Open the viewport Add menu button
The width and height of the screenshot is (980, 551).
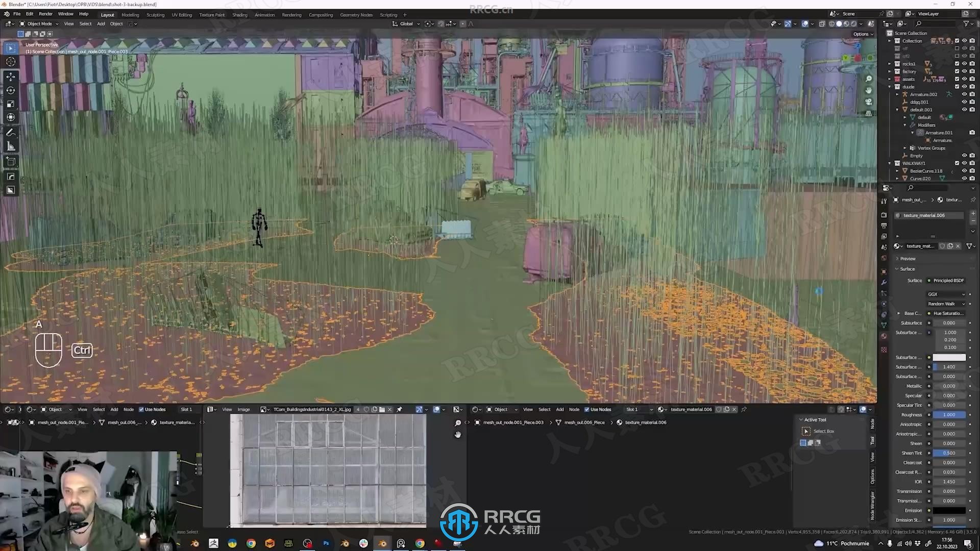click(101, 23)
